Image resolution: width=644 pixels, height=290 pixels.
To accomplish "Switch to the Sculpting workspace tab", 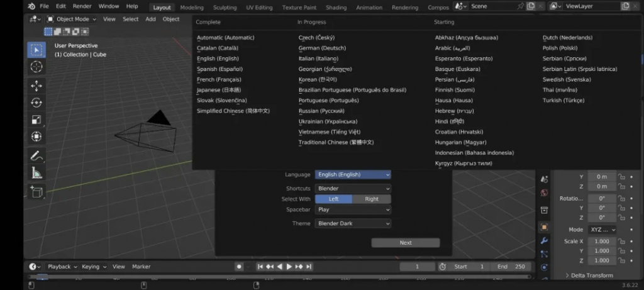I will click(225, 8).
